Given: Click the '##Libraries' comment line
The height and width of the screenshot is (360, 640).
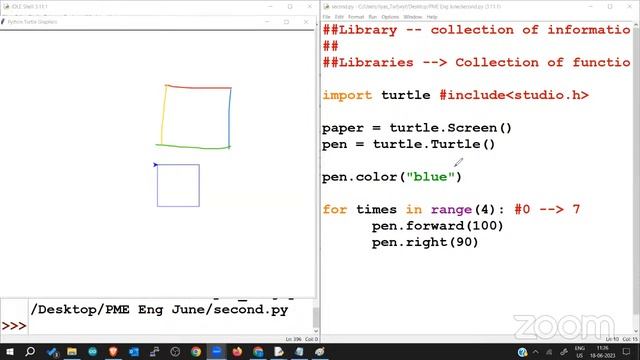Looking at the screenshot, I should click(x=476, y=62).
